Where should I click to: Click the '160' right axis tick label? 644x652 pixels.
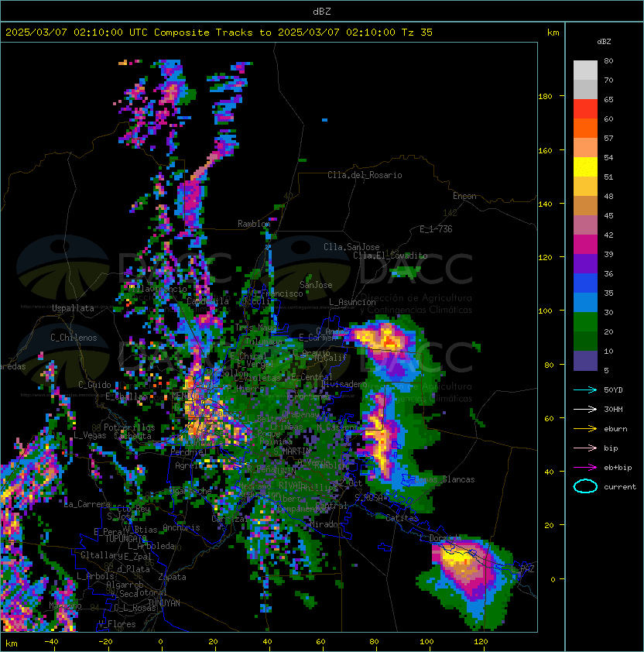tap(545, 150)
